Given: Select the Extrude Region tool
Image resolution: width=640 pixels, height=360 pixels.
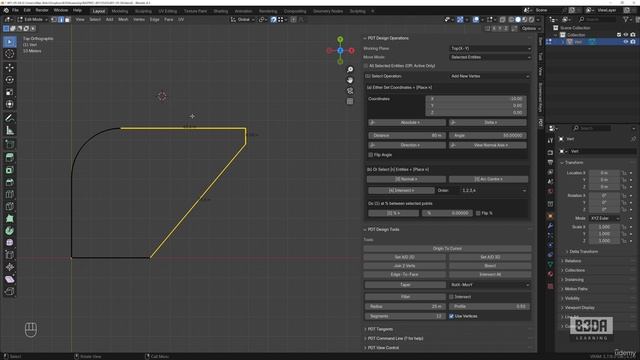Looking at the screenshot, I should tap(9, 158).
